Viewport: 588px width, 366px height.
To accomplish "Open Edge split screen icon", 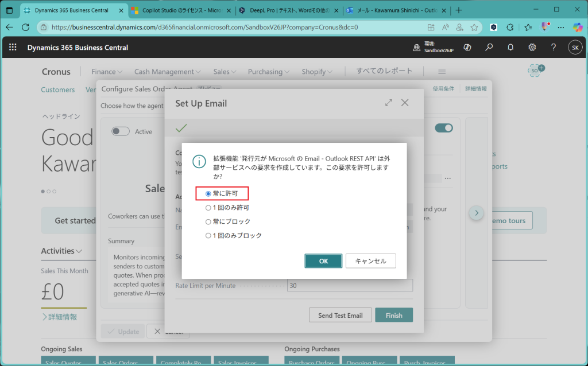I will (431, 27).
